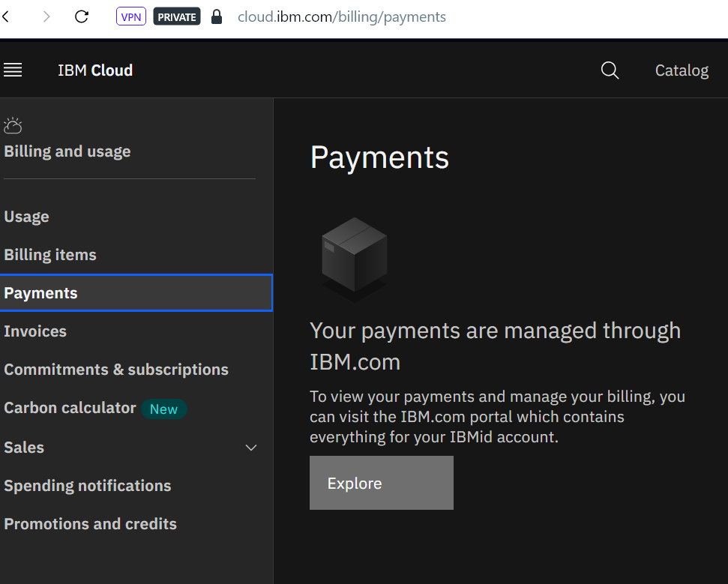Click the Explore button
Viewport: 728px width, 584px height.
382,483
